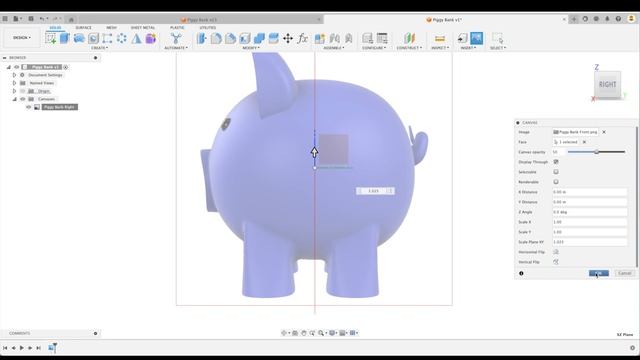The width and height of the screenshot is (640, 360).
Task: Click the Extrude tool icon
Action: [x=64, y=38]
